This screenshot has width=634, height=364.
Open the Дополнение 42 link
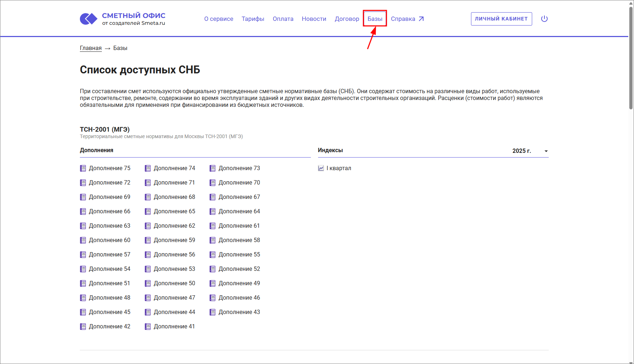coord(109,327)
